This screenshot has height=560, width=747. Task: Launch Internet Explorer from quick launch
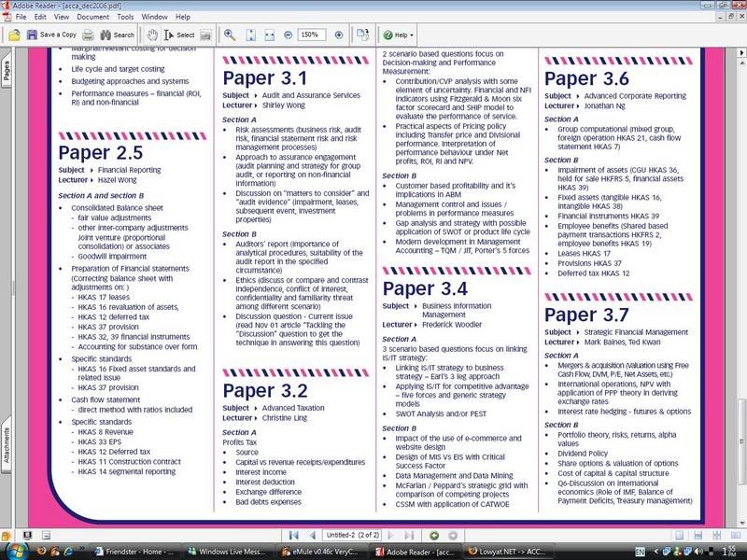point(67,552)
